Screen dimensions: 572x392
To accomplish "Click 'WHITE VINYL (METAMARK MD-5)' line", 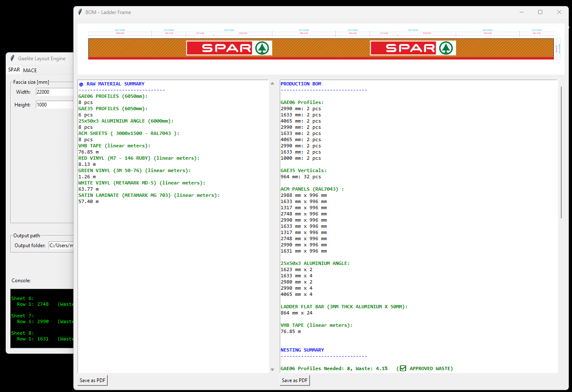I will [142, 183].
